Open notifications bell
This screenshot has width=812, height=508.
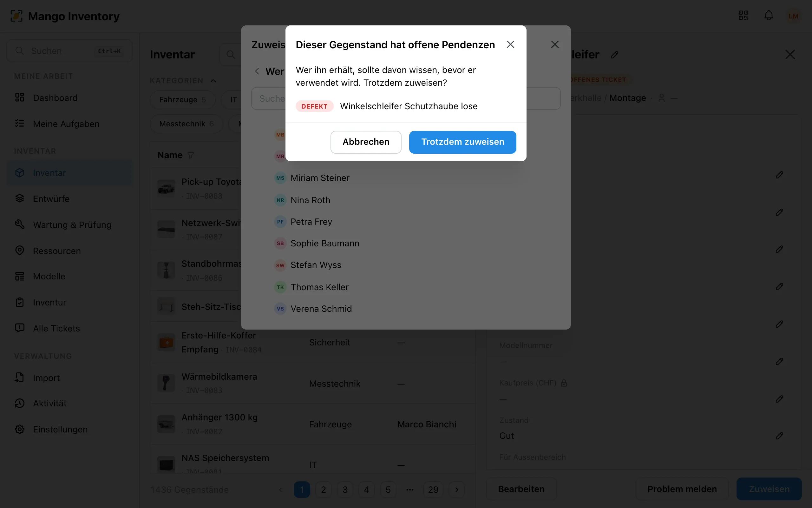coord(768,16)
